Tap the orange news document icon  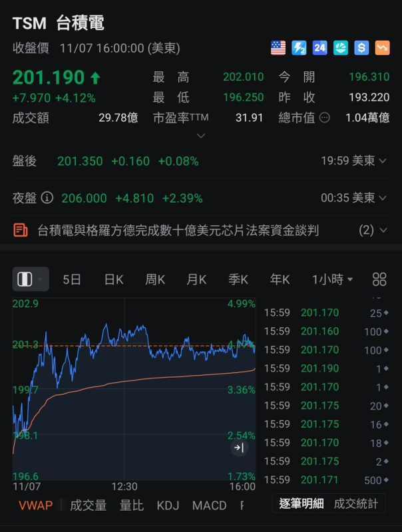pyautogui.click(x=21, y=230)
